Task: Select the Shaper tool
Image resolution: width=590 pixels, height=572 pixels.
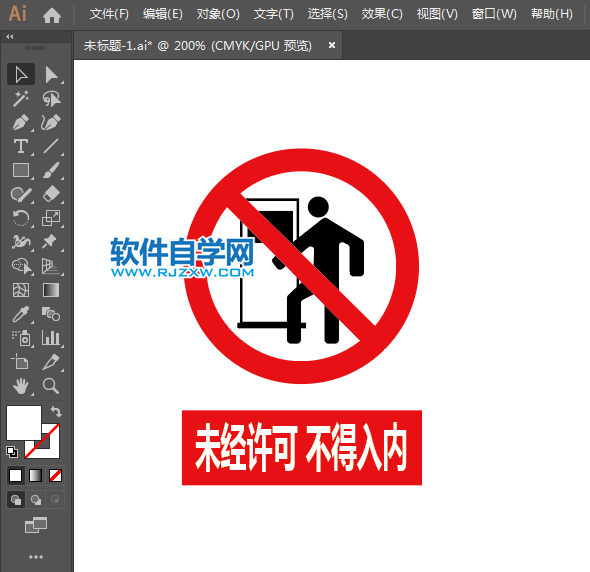Action: 21,195
